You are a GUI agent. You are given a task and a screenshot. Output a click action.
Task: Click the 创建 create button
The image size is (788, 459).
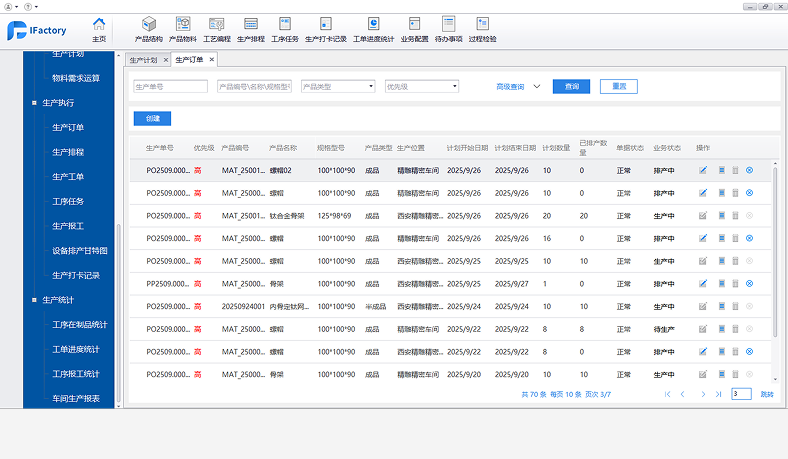point(152,119)
